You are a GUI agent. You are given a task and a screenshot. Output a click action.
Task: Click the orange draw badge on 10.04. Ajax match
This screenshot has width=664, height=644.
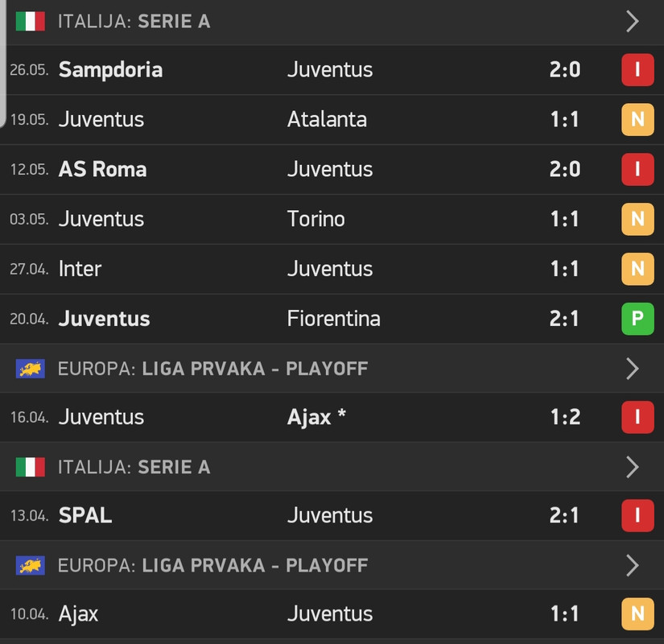tap(637, 614)
